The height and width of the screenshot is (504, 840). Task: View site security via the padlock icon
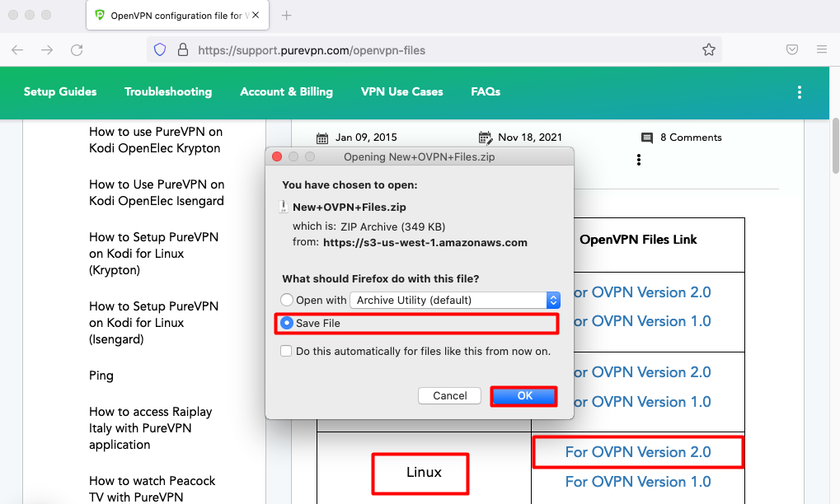click(x=183, y=49)
